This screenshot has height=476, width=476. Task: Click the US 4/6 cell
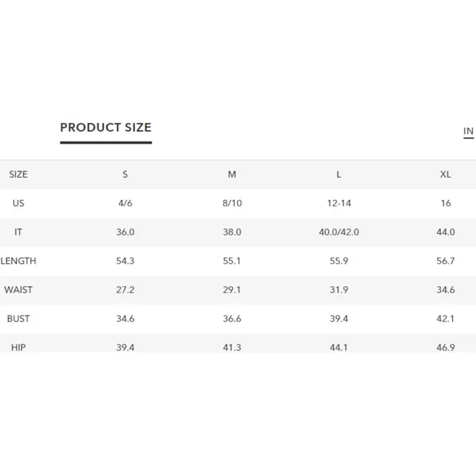tap(125, 203)
